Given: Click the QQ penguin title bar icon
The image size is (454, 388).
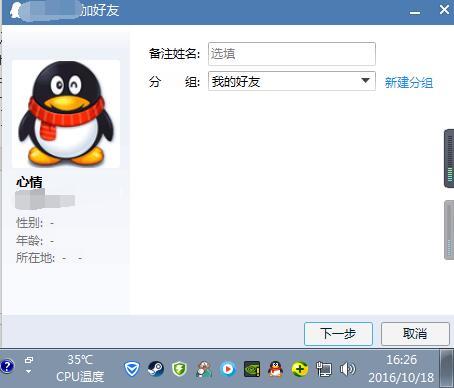Looking at the screenshot, I should point(15,11).
